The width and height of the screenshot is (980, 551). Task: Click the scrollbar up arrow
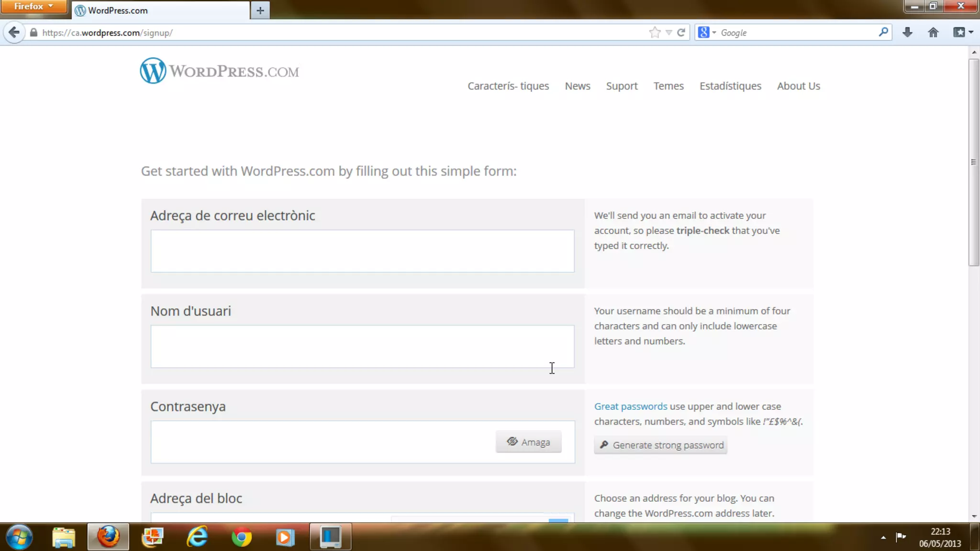[x=974, y=52]
